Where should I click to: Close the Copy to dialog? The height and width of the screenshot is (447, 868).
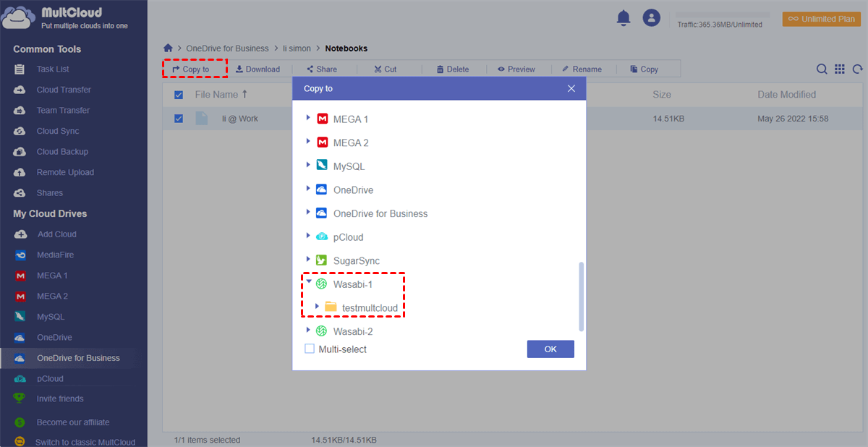tap(571, 88)
